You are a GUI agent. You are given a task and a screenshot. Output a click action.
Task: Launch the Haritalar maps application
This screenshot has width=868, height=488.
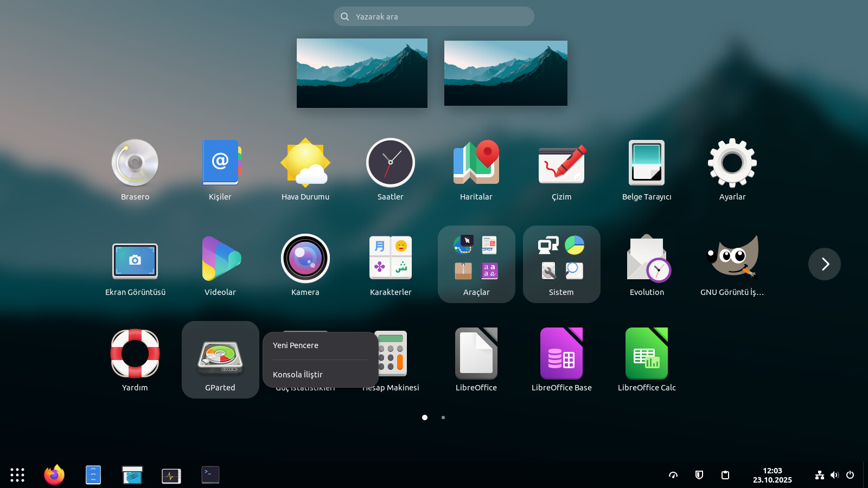[476, 163]
